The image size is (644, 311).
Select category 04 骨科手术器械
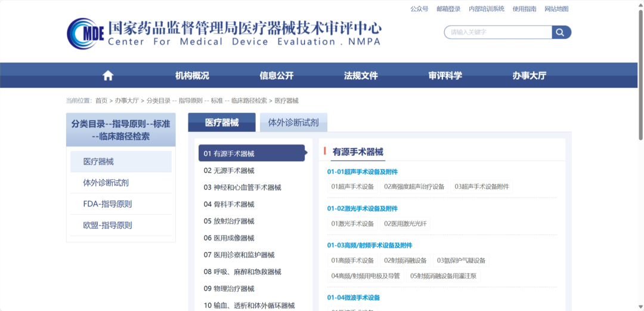point(229,204)
